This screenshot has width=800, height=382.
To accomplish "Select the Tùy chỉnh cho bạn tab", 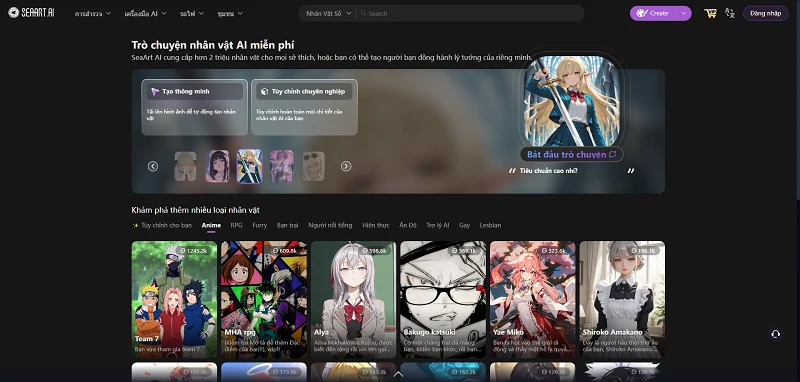I will (x=162, y=225).
